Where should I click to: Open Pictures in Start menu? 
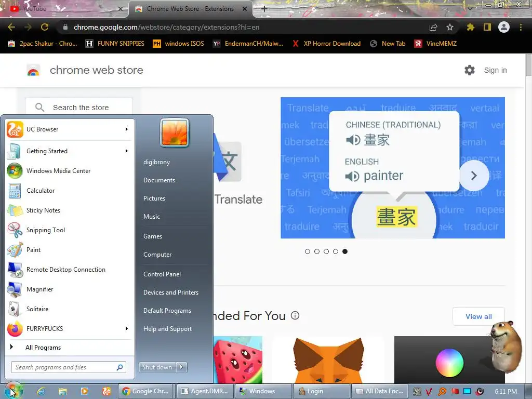154,198
